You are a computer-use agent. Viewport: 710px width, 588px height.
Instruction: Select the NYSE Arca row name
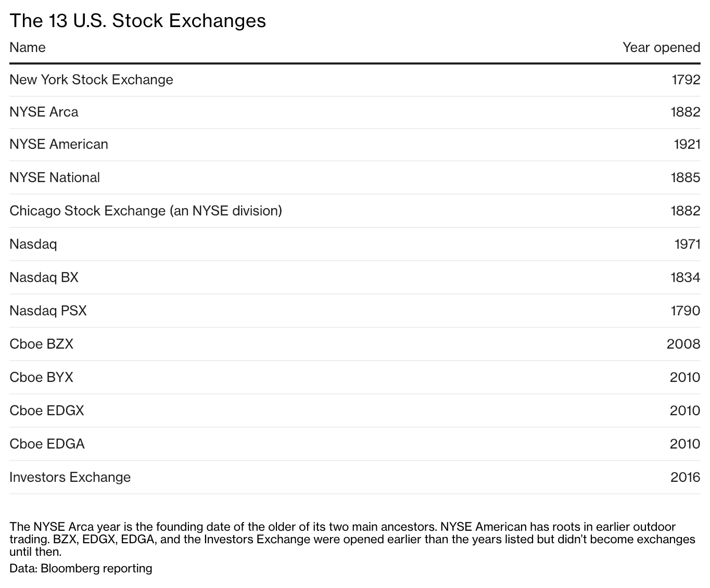(44, 112)
